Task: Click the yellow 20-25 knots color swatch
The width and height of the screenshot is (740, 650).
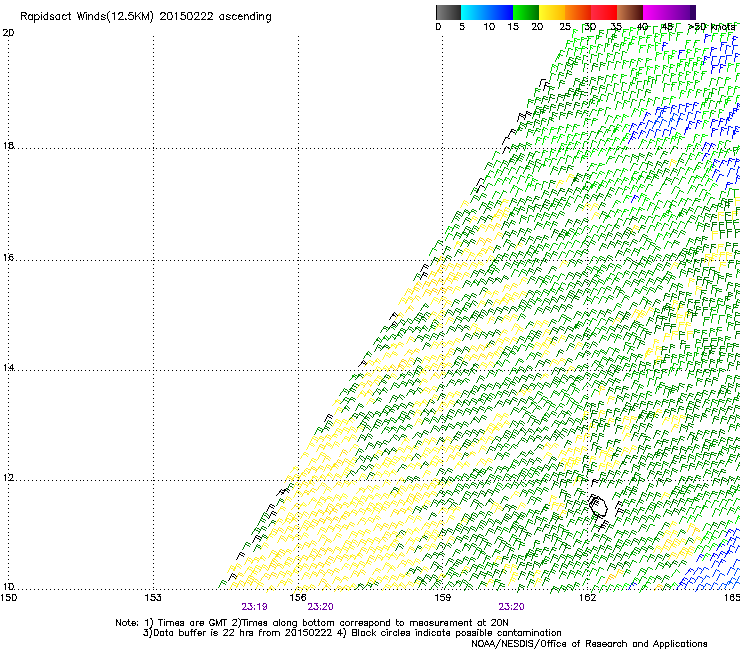Action: coord(552,12)
